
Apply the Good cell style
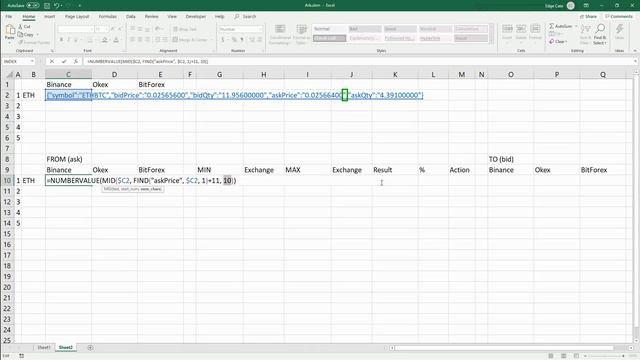pyautogui.click(x=400, y=29)
